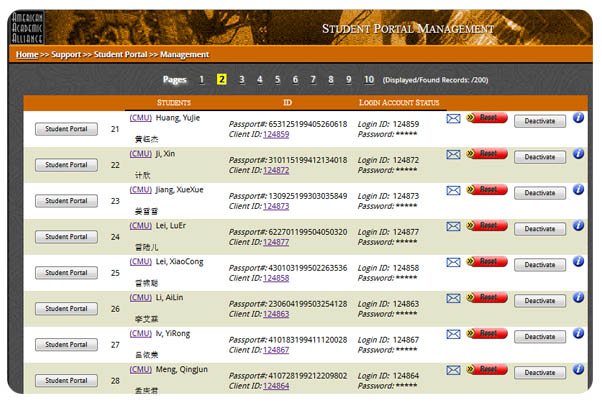This screenshot has width=602, height=402.
Task: Click Deactivate for Lei, XiaoCong
Action: (x=540, y=265)
